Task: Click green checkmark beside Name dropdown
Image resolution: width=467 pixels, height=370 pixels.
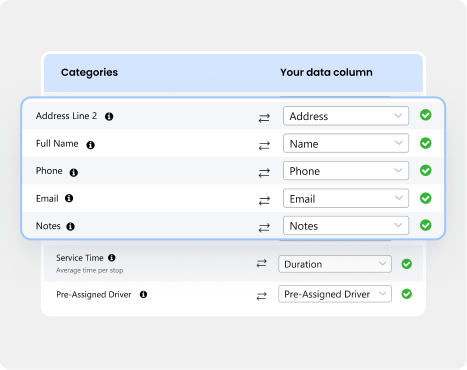Action: [x=426, y=143]
